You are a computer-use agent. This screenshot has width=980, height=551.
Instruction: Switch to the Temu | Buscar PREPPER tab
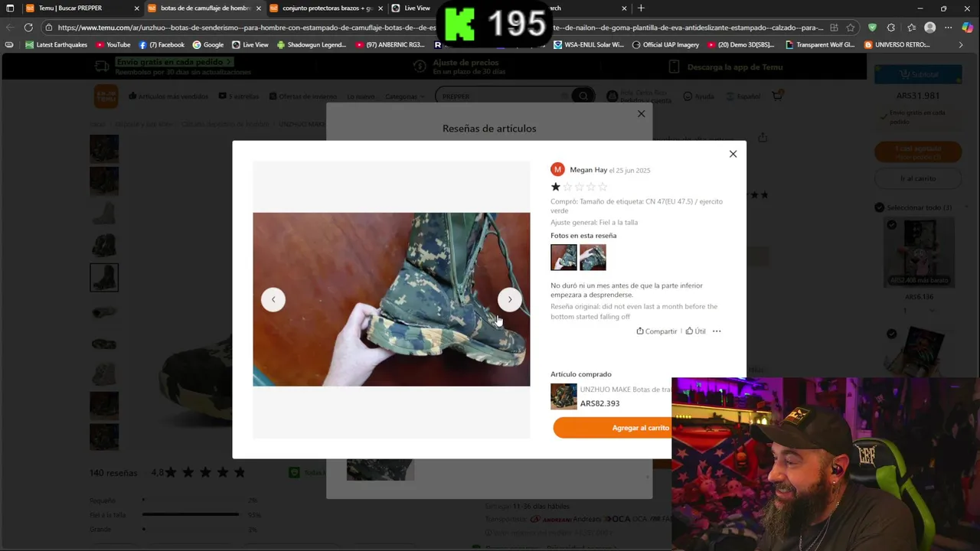click(x=75, y=8)
